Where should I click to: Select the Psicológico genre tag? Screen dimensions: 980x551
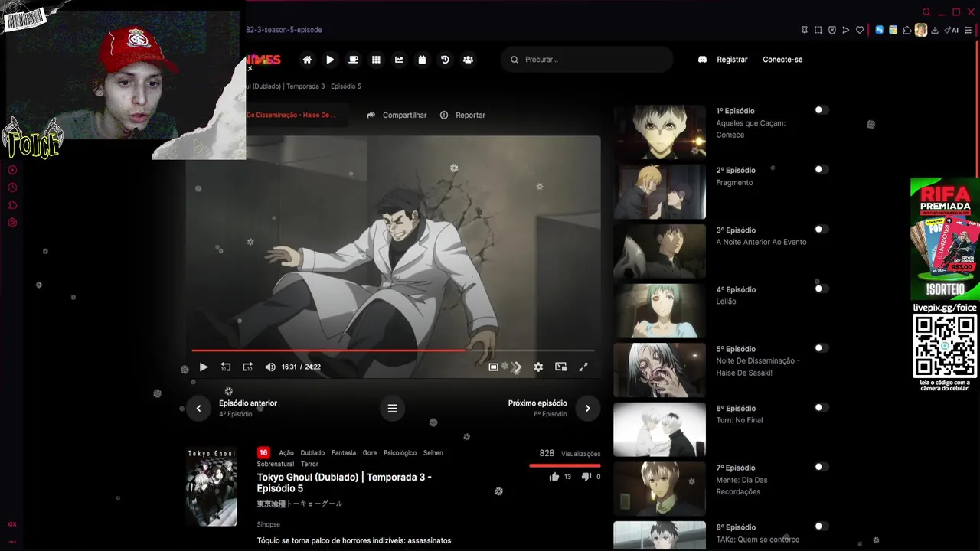click(x=400, y=453)
